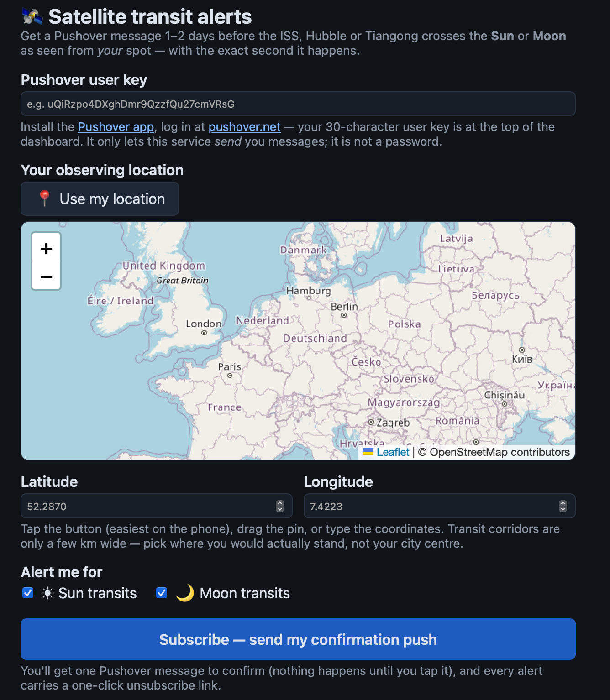Click the London city marker on map
610x700 pixels.
coord(204,333)
